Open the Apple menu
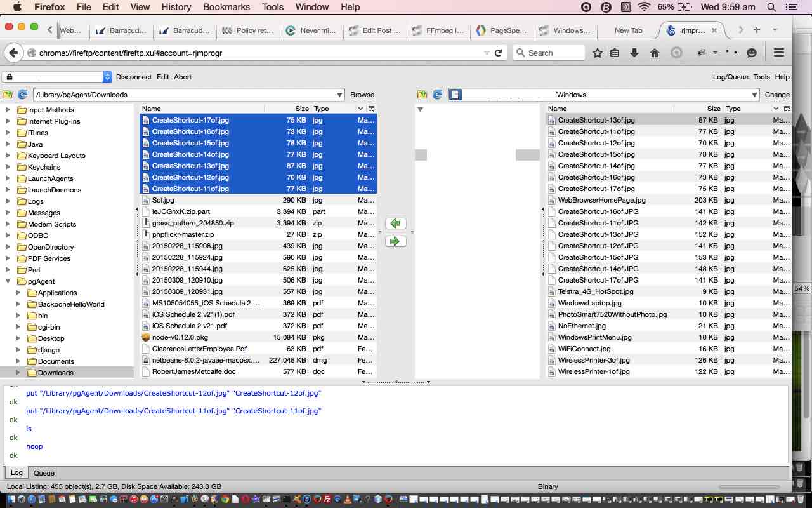Image resolution: width=812 pixels, height=508 pixels. coord(17,7)
